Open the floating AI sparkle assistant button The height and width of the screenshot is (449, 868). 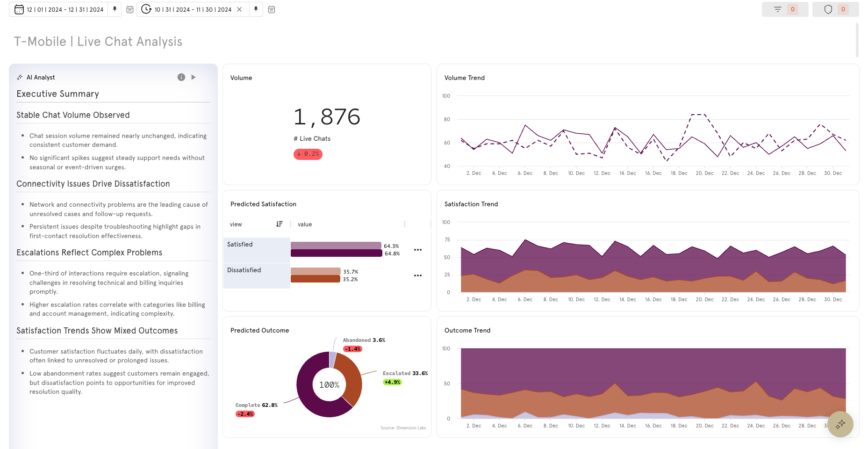[x=840, y=424]
